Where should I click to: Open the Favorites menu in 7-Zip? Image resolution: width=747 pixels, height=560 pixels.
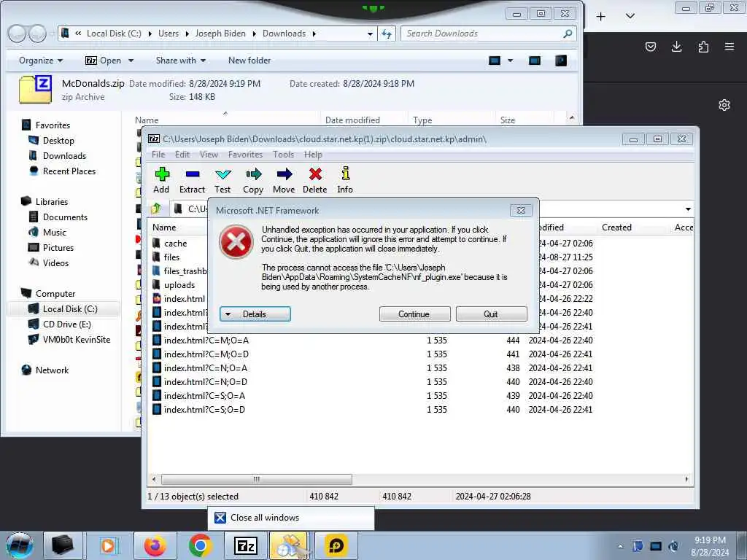coord(245,155)
